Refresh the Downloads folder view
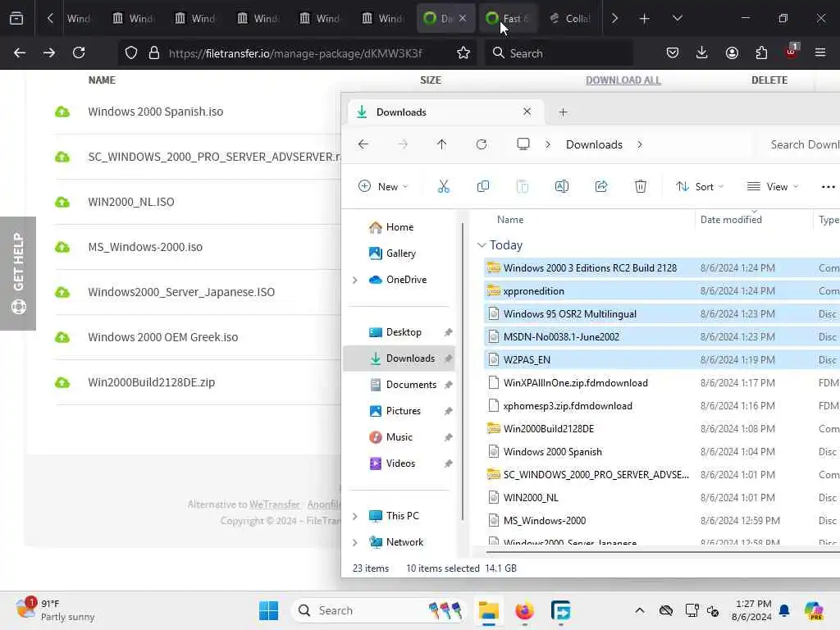 coord(481,144)
